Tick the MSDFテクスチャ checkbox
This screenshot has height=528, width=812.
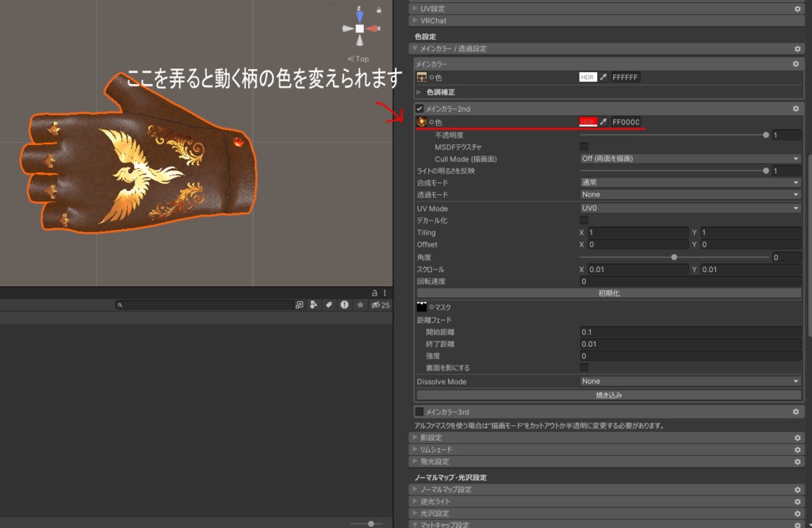(584, 147)
